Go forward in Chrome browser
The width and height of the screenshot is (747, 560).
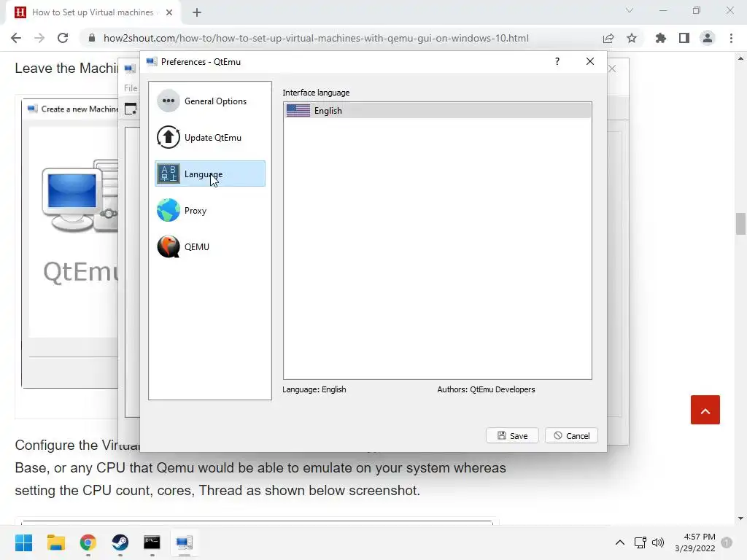click(x=39, y=38)
